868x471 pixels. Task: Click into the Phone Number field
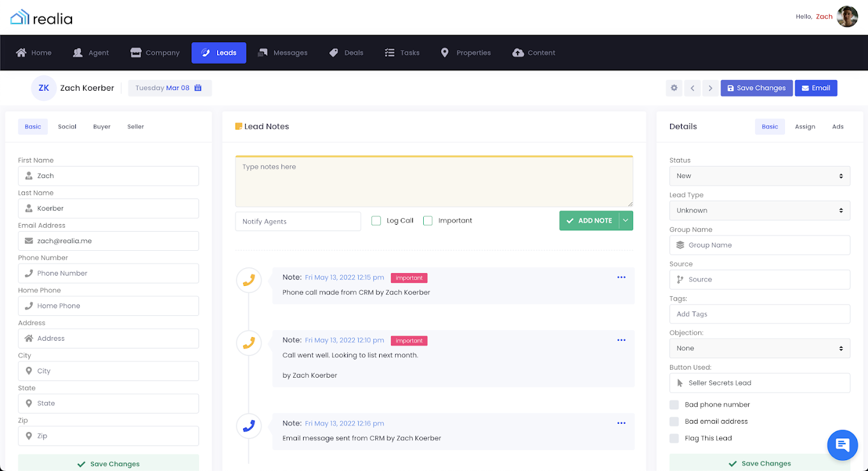(x=108, y=273)
